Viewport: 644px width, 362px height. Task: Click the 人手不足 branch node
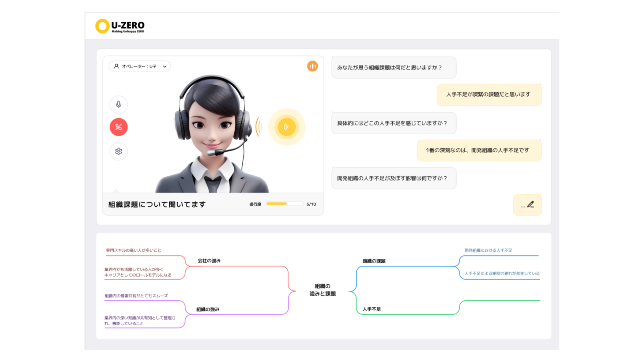[x=371, y=309]
